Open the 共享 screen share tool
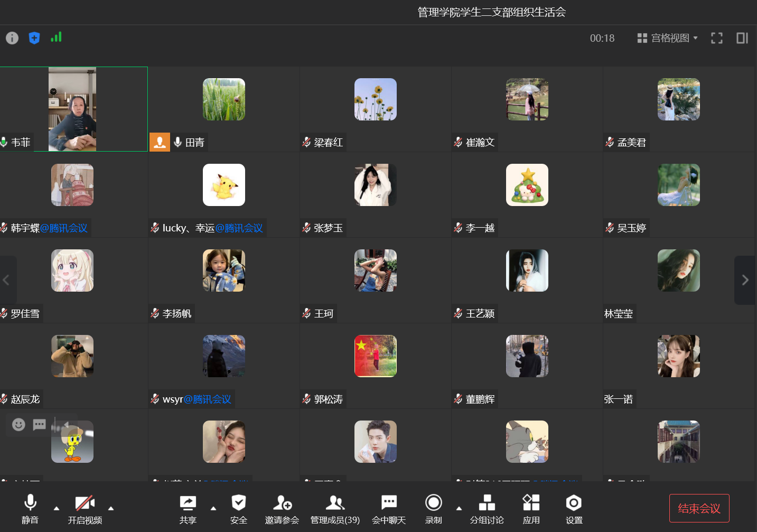This screenshot has height=532, width=757. [x=188, y=509]
